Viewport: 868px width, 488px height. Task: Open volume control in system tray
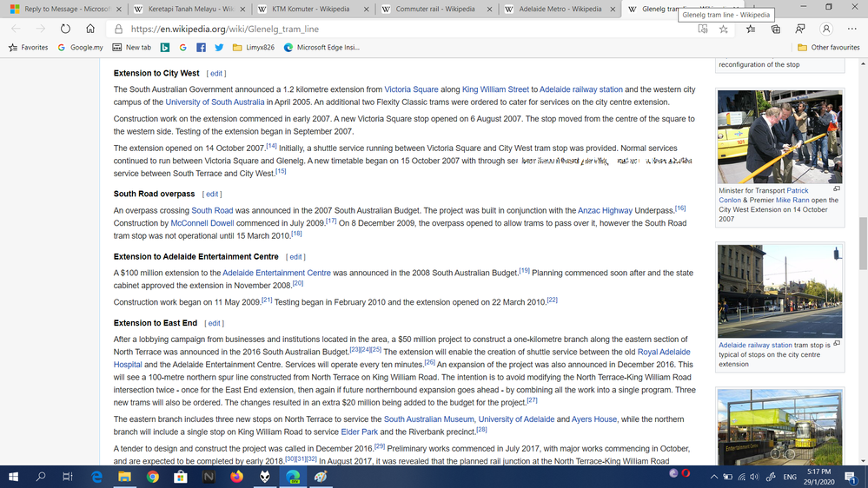click(x=754, y=477)
